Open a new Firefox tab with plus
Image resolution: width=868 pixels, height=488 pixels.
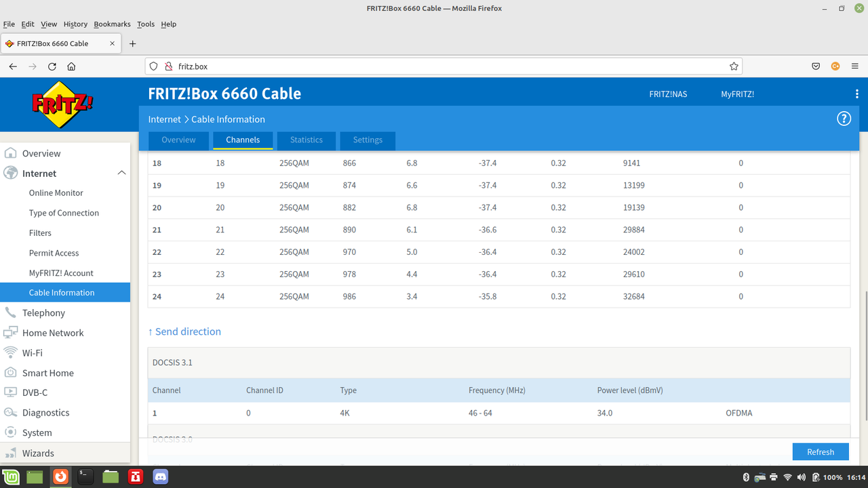[x=133, y=43]
